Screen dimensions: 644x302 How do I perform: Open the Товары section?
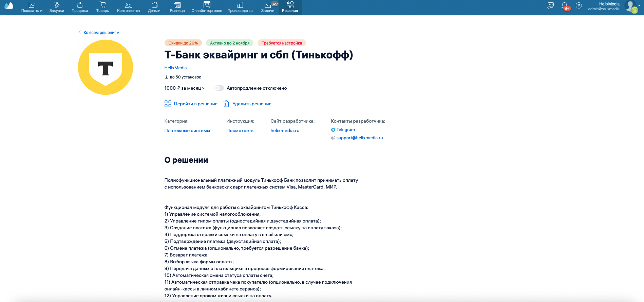click(x=103, y=7)
